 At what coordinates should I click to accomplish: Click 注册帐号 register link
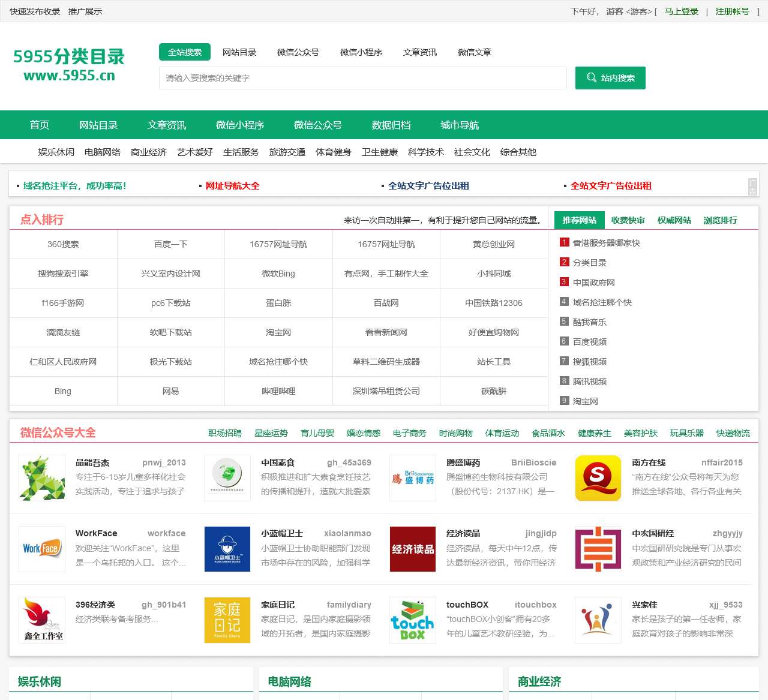click(732, 11)
